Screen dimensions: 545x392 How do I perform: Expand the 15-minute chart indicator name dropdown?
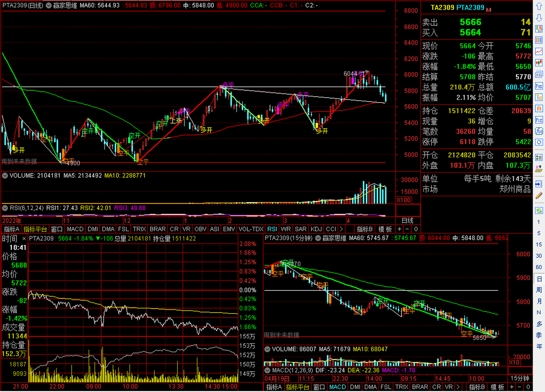click(318, 238)
